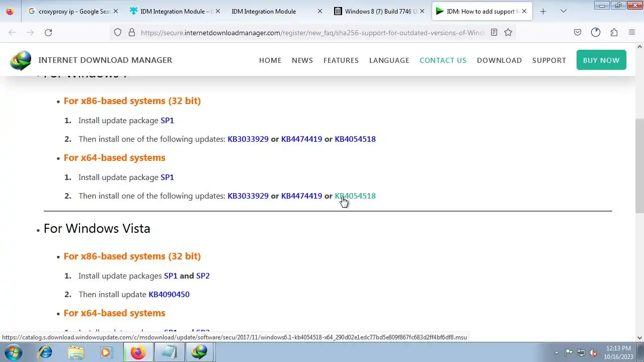Screen dimensions: 644x362
Task: Go to the CONTACT US page
Action: tap(443, 60)
